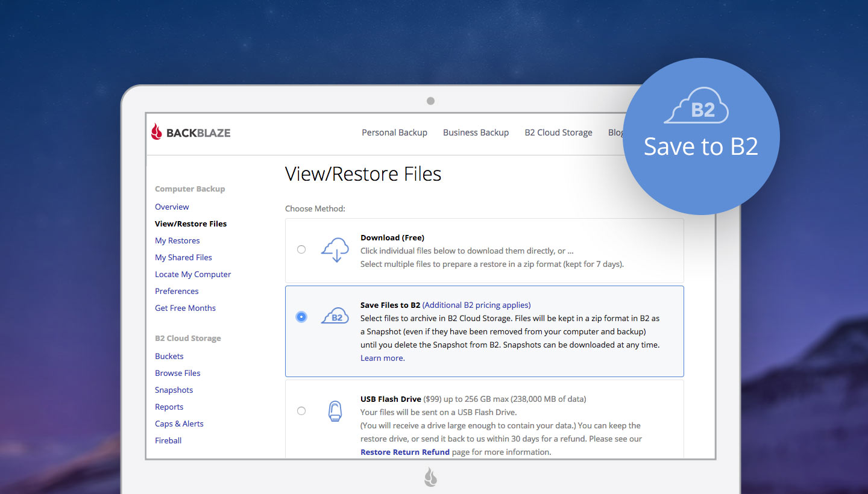Open B2 Cloud Storage in top navigation
This screenshot has height=494, width=868.
click(558, 133)
